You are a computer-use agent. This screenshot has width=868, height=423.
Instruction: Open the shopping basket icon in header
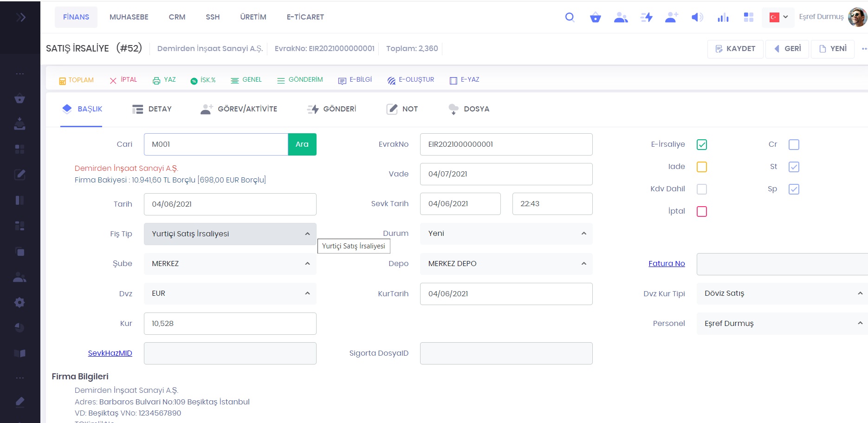(x=595, y=18)
